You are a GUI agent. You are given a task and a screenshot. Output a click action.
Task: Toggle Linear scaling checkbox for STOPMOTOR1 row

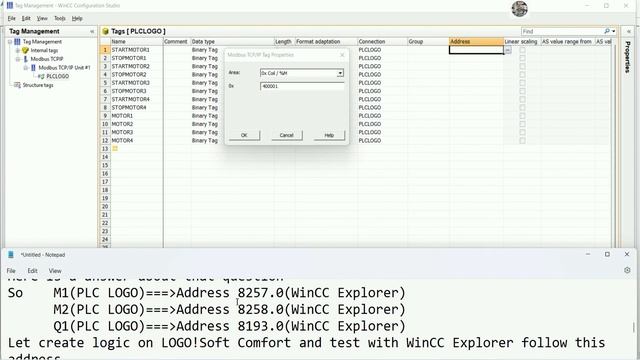point(522,58)
